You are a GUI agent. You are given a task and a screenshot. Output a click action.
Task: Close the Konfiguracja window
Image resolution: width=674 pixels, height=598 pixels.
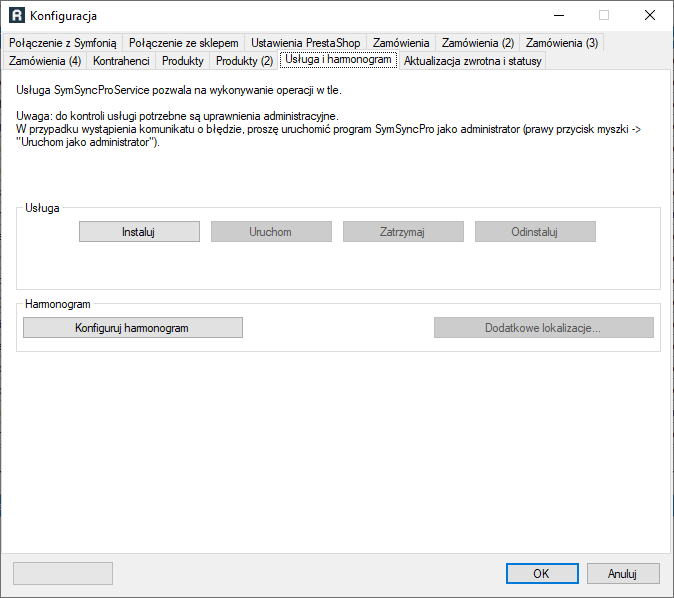[x=650, y=15]
